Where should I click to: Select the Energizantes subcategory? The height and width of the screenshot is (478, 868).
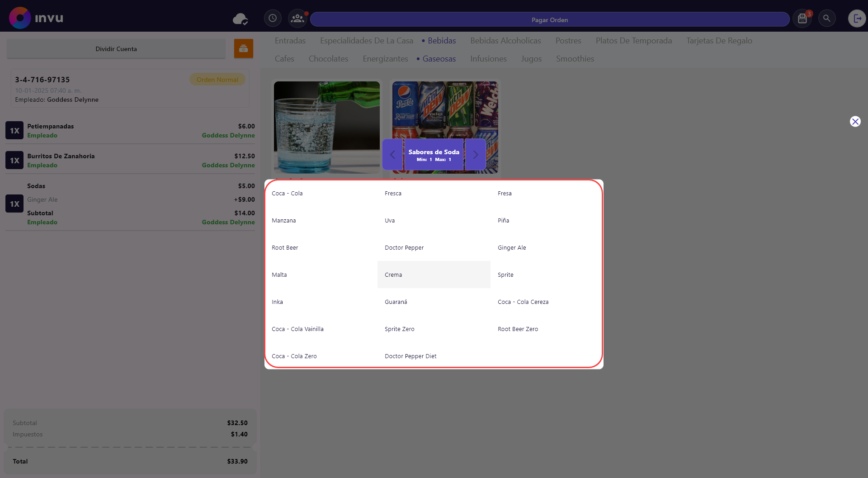[385, 59]
